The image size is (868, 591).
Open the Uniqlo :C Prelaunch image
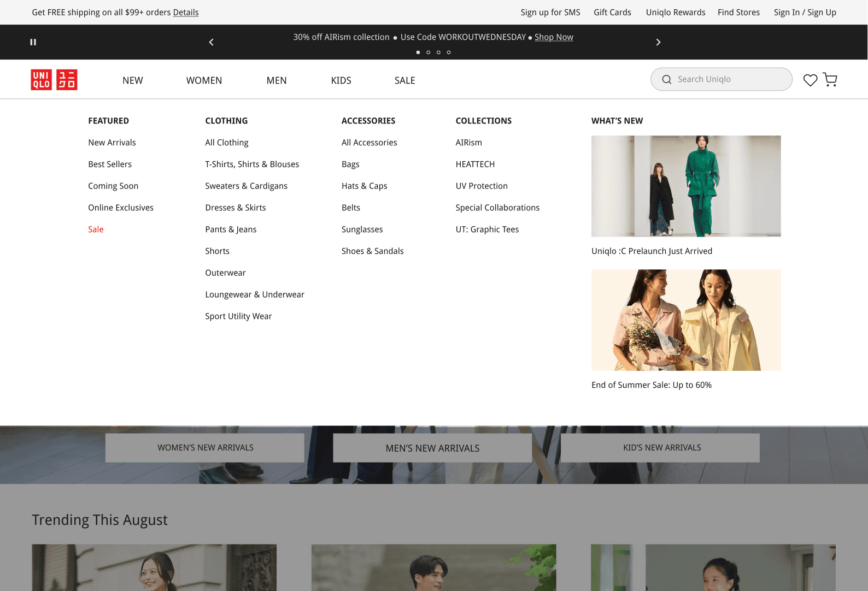[686, 186]
